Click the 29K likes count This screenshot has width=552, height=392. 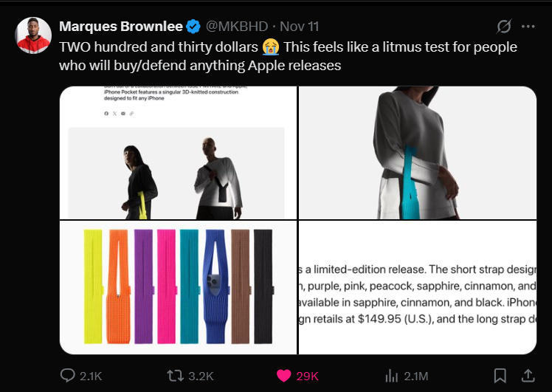coord(307,376)
